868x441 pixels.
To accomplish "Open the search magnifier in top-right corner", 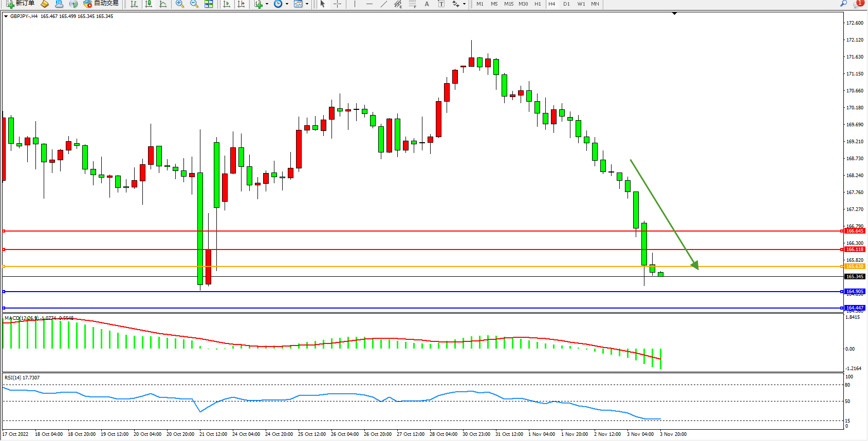I will pyautogui.click(x=843, y=4).
